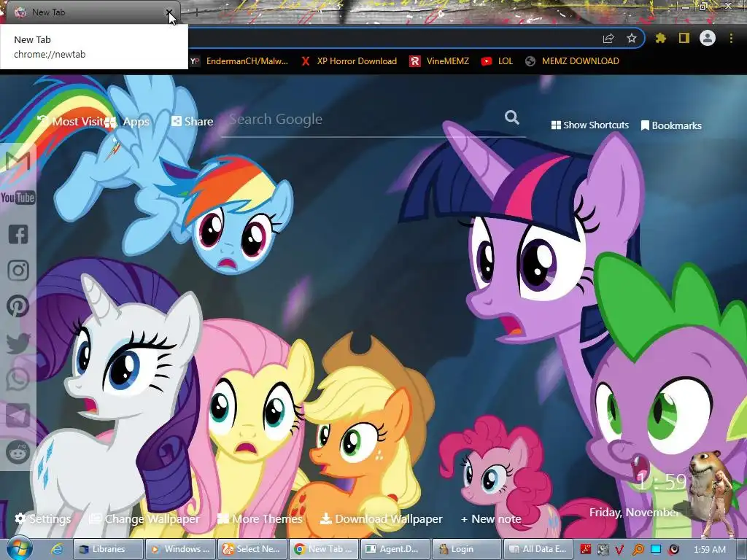Click the gopher character desktop widget
The image size is (747, 560).
711,494
